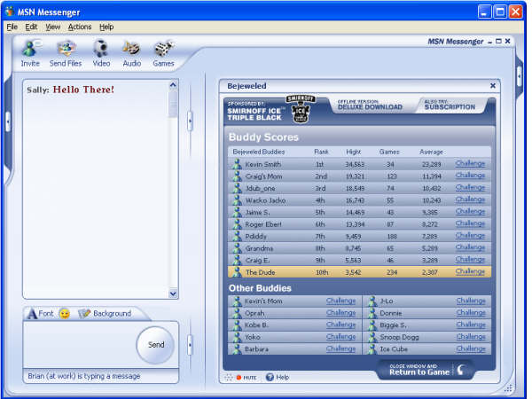The image size is (532, 399).
Task: Challenge Craig's Mom
Action: [x=470, y=176]
